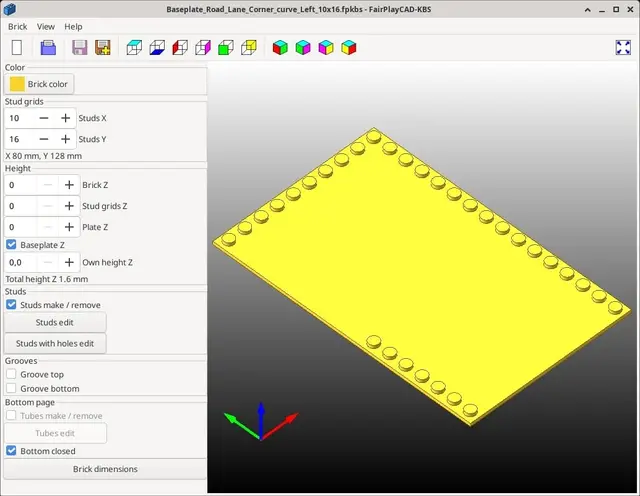Click the XYZ axis indicator
The height and width of the screenshot is (496, 640).
click(261, 420)
